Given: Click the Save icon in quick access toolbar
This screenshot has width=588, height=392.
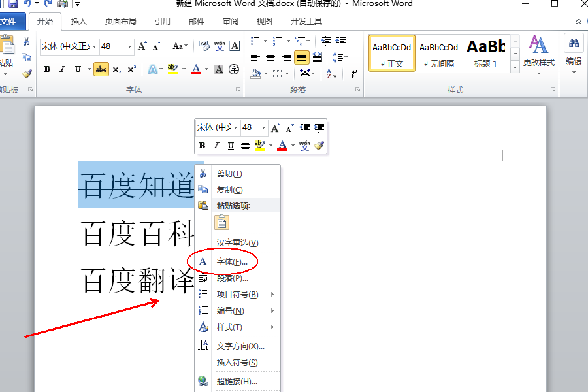Looking at the screenshot, I should click(x=13, y=4).
